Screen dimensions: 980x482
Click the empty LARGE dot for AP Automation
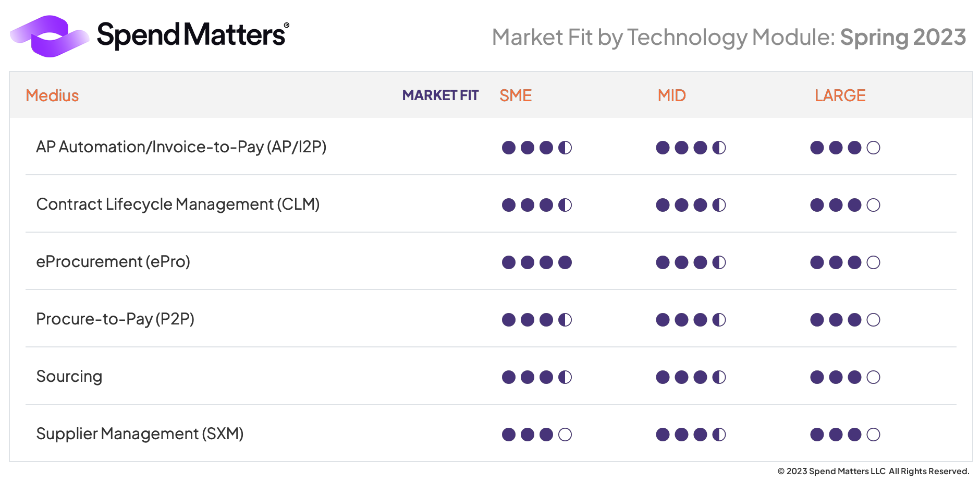pos(873,148)
